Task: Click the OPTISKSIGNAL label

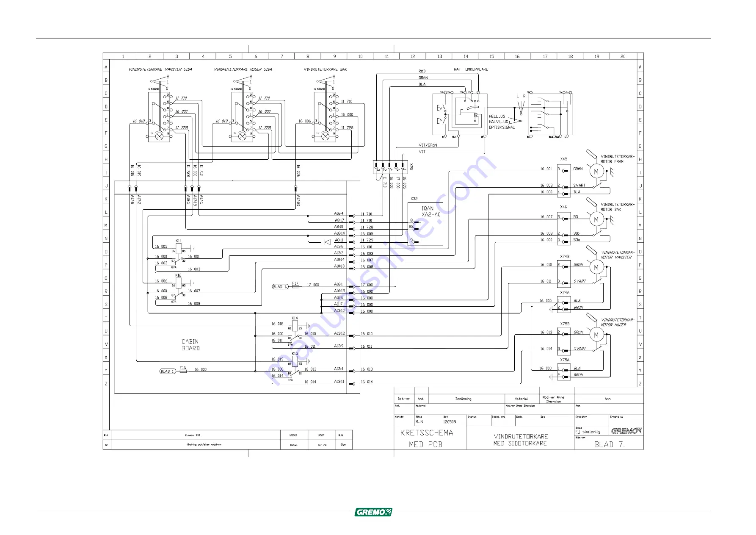Action: 502,127
